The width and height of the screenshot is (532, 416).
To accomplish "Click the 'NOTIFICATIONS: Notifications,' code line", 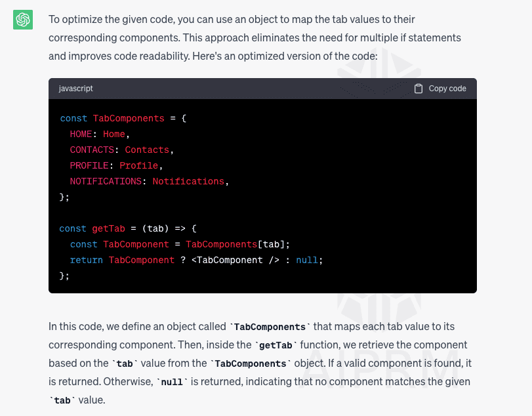I will point(150,181).
